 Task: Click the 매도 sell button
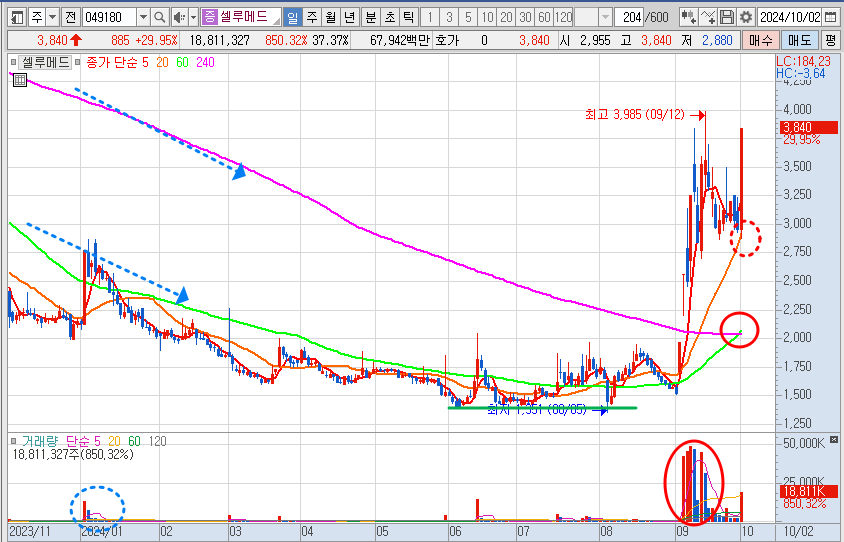[799, 40]
